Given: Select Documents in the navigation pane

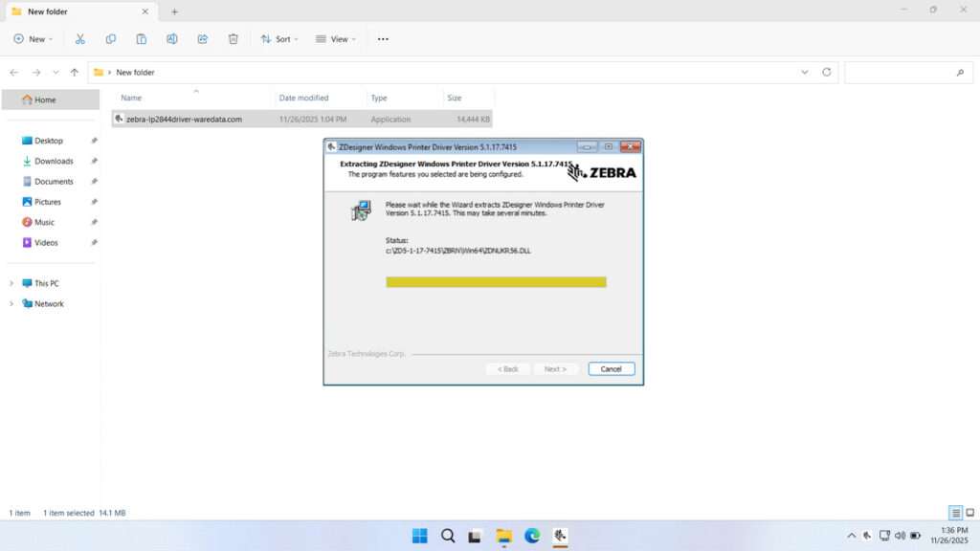Looking at the screenshot, I should (53, 181).
